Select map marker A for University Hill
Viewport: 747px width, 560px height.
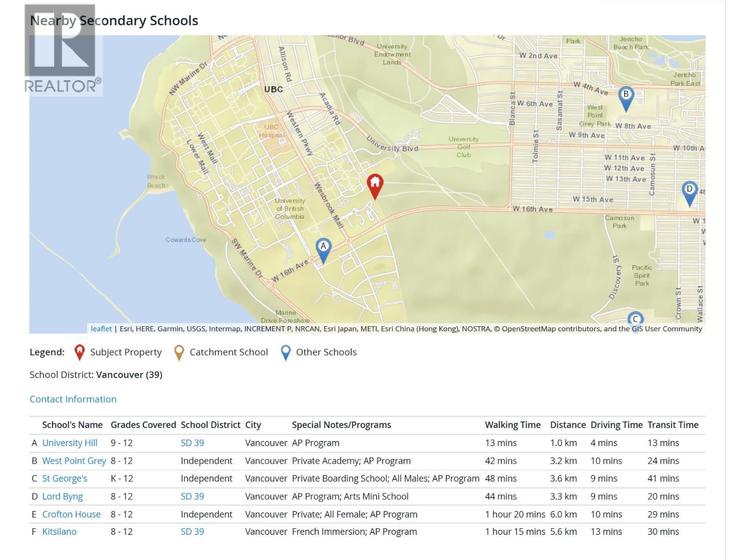point(323,249)
